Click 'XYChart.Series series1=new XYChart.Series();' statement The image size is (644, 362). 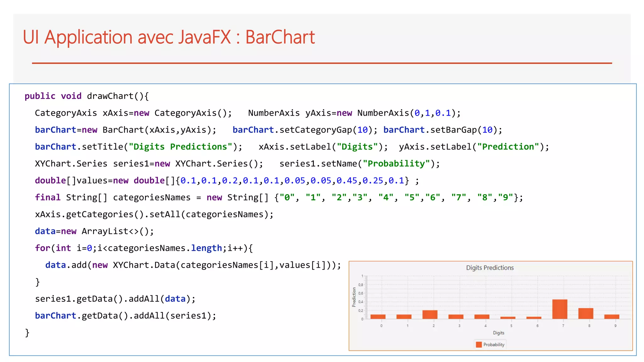coord(149,164)
